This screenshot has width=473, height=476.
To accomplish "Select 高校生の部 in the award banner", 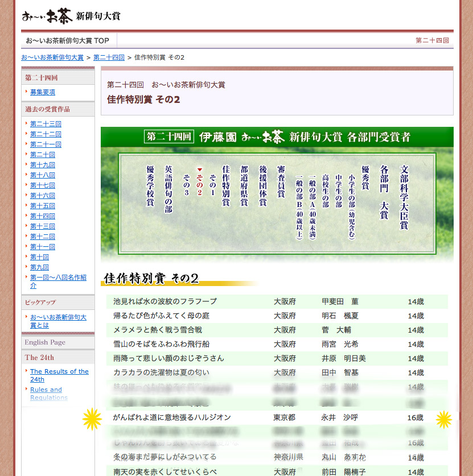I will 326,191.
